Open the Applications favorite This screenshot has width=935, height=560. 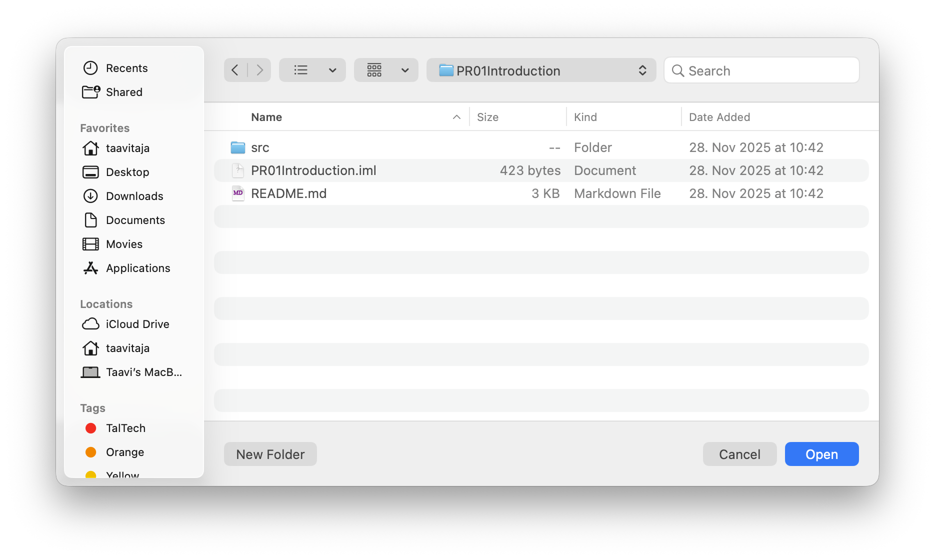(x=137, y=268)
